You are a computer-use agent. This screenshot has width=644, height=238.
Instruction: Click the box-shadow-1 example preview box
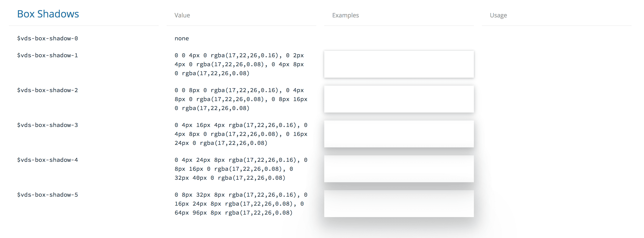pos(399,64)
